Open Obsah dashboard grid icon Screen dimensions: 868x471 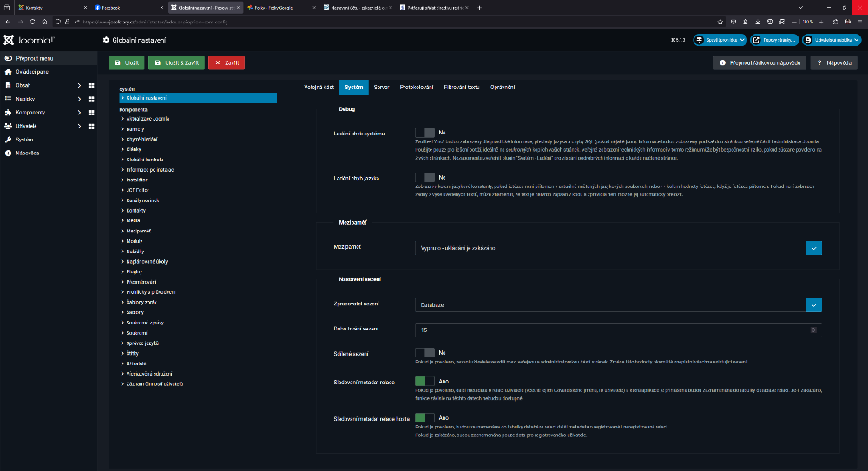click(91, 85)
